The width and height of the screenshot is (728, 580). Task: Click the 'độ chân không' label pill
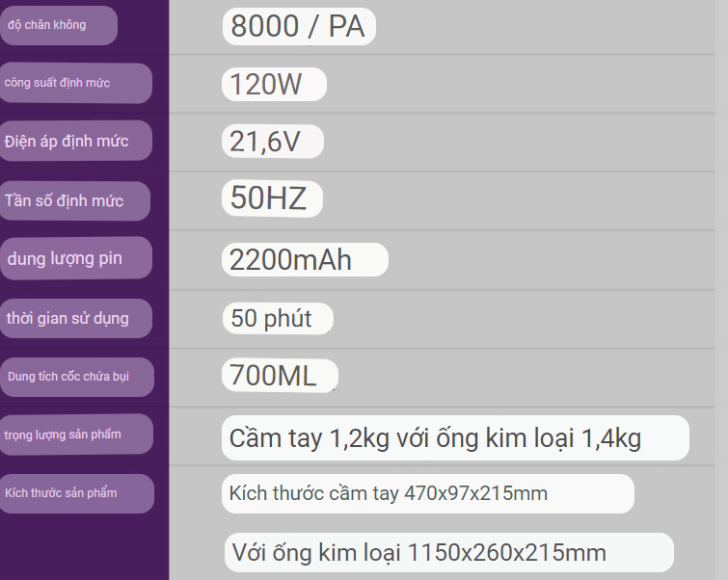[58, 25]
